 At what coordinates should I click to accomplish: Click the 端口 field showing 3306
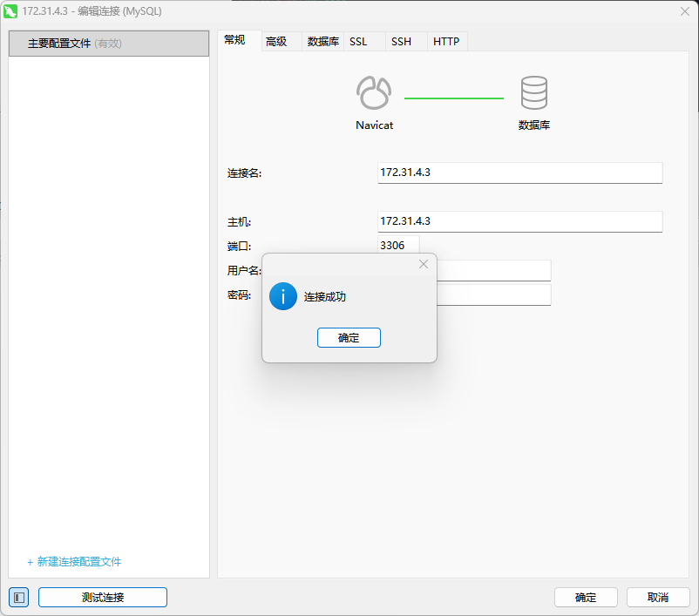[x=398, y=246]
